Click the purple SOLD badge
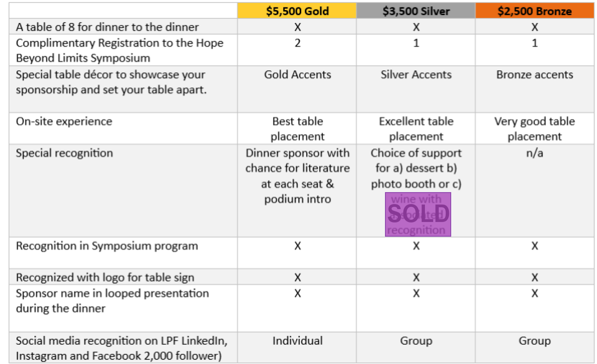The width and height of the screenshot is (597, 364). coord(418,214)
